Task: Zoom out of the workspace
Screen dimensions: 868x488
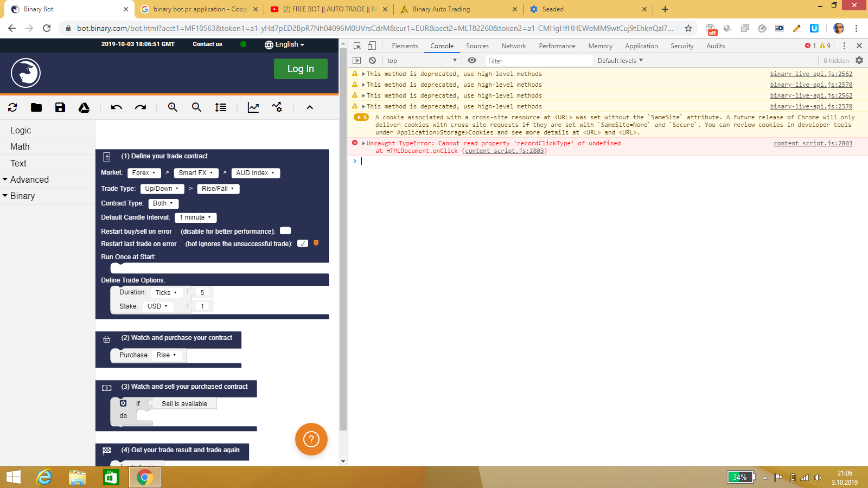Action: pos(196,107)
